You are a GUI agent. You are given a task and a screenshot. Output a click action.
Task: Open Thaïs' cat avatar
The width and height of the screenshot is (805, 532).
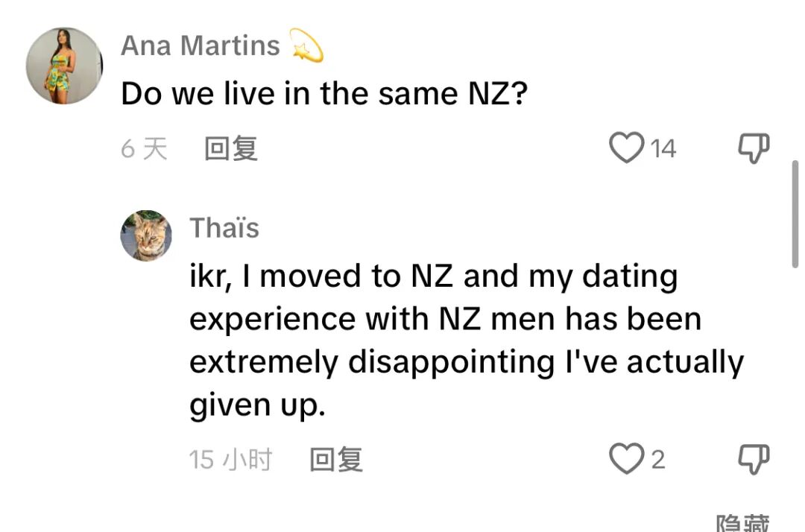click(x=146, y=235)
